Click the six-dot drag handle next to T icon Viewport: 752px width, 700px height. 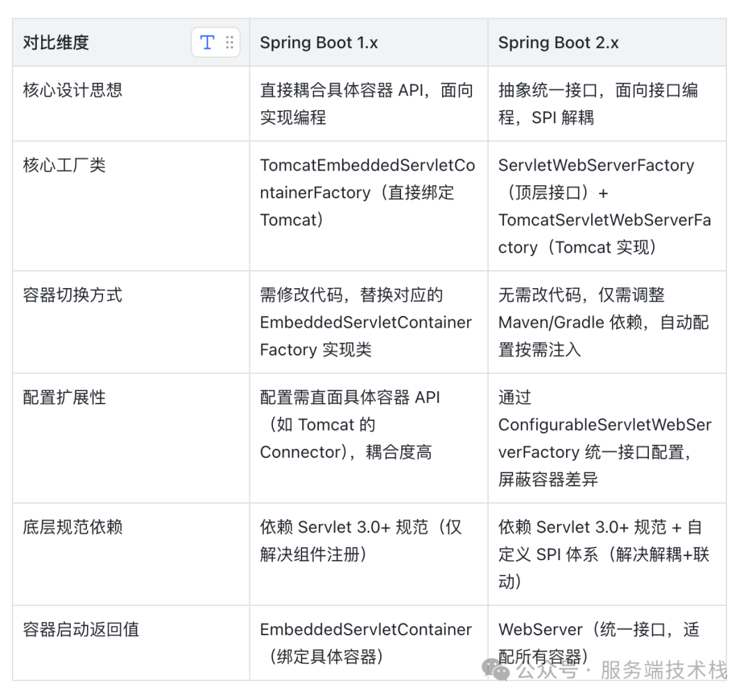pyautogui.click(x=230, y=42)
